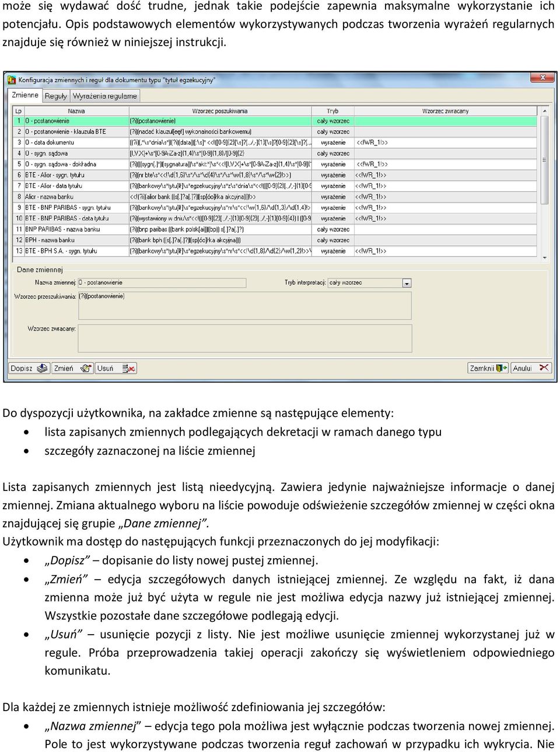This screenshot has height=752, width=560.
Task: Open the Wyrażenia regularne tab
Action: [x=105, y=96]
